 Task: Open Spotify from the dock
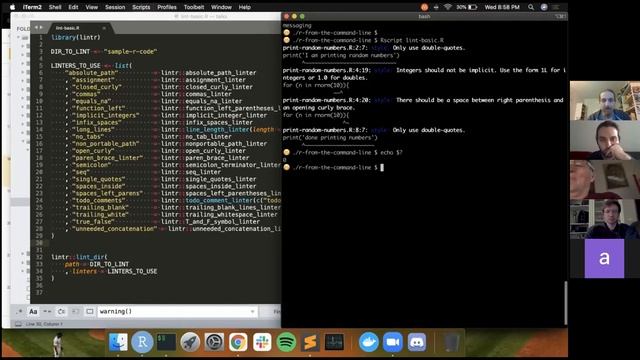point(286,342)
